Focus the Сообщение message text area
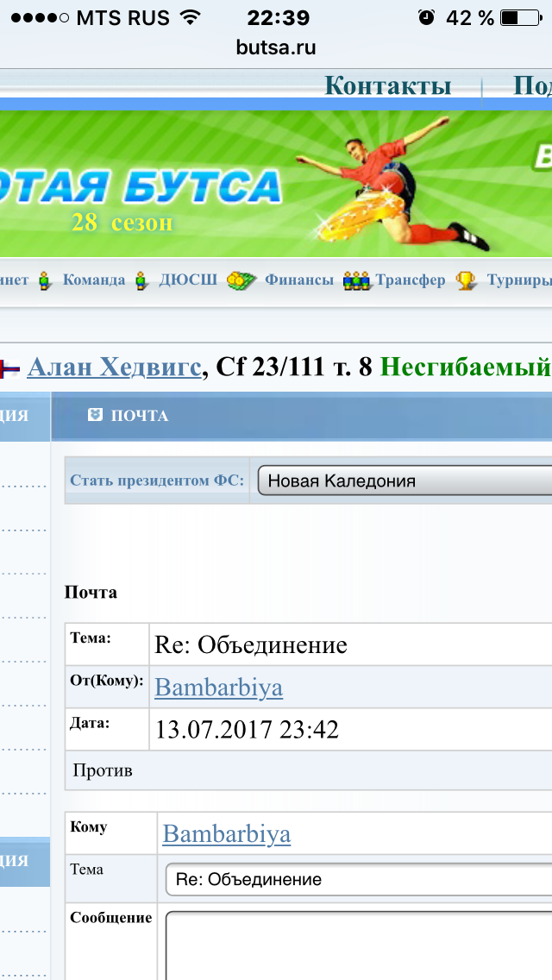This screenshot has width=552, height=980. pyautogui.click(x=358, y=945)
